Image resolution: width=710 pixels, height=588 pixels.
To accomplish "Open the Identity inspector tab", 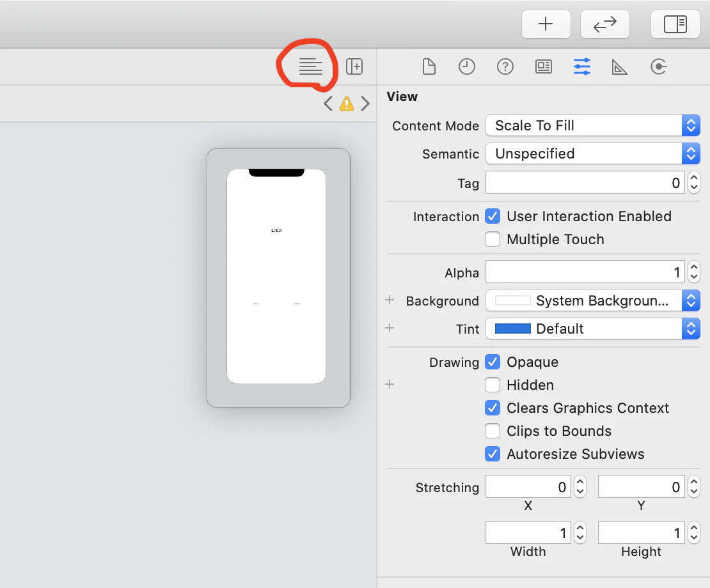I will click(x=543, y=66).
